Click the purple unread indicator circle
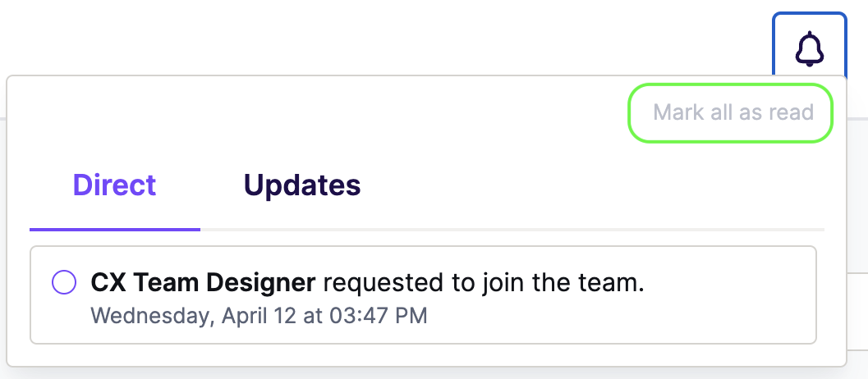The height and width of the screenshot is (379, 868). (64, 282)
